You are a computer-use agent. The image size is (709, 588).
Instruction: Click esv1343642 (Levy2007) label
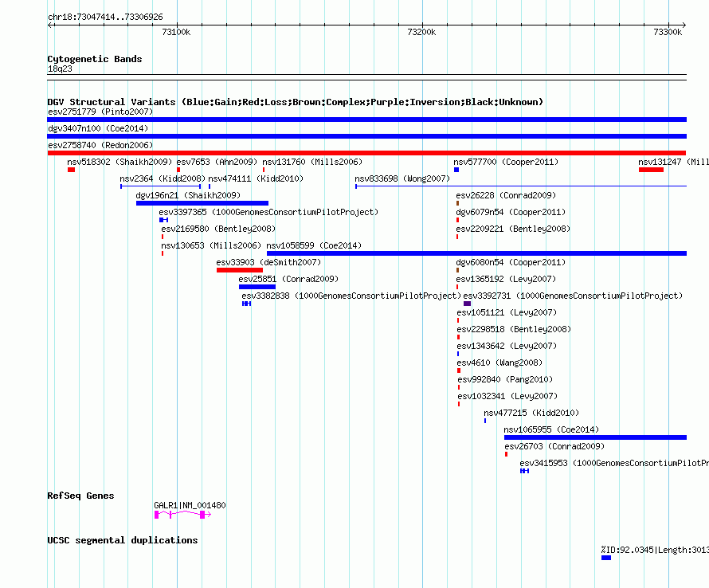coord(507,346)
